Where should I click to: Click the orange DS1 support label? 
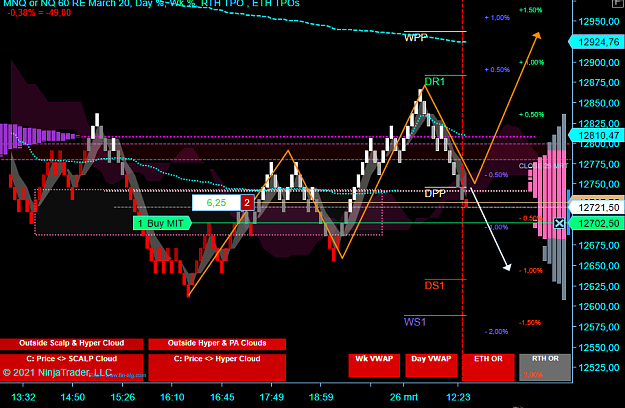pos(434,285)
